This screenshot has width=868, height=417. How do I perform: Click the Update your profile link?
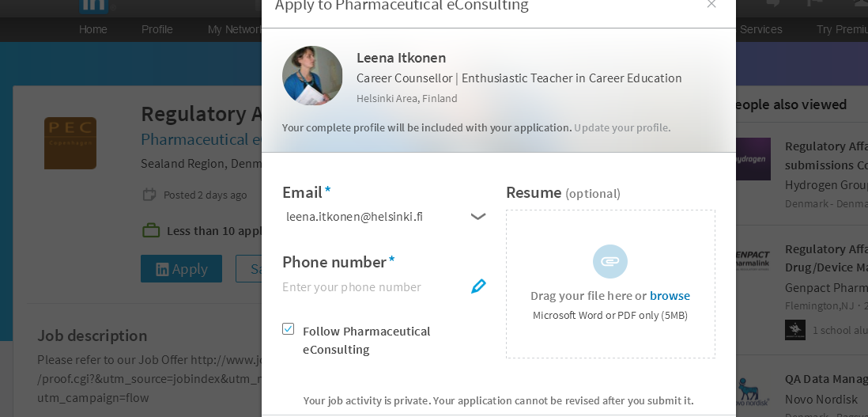(622, 128)
